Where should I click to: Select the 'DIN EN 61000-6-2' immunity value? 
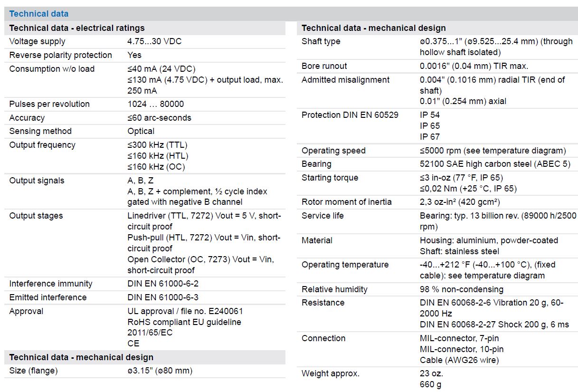pos(163,284)
